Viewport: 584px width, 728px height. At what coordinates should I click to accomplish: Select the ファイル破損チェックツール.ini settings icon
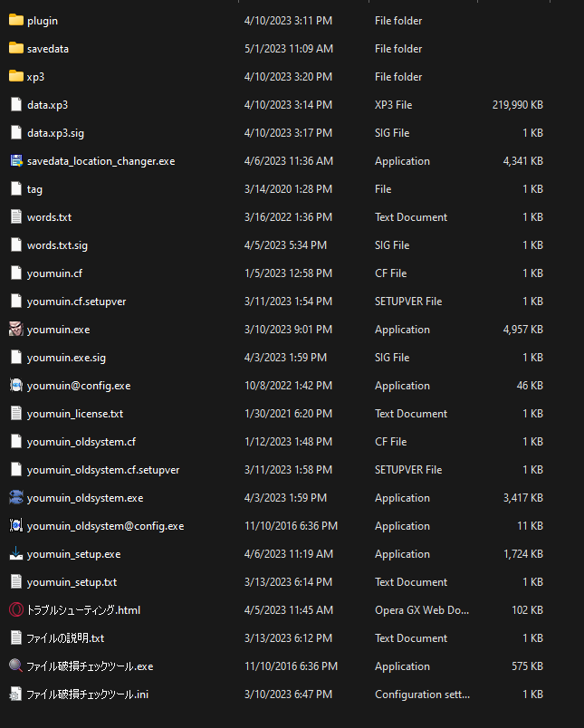pos(16,694)
